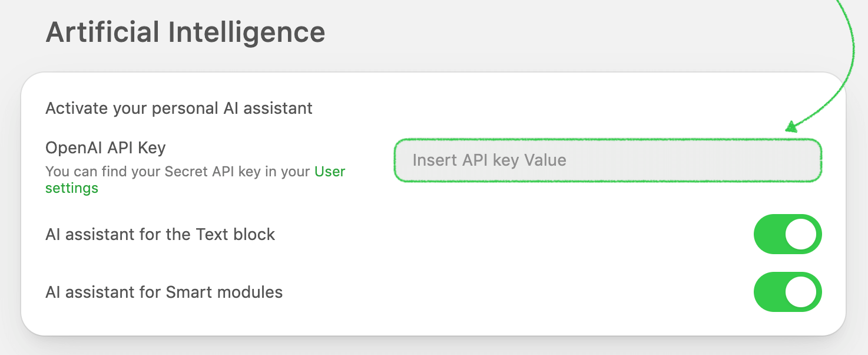This screenshot has width=868, height=355.
Task: Click the Secret API key description text
Action: (x=178, y=172)
